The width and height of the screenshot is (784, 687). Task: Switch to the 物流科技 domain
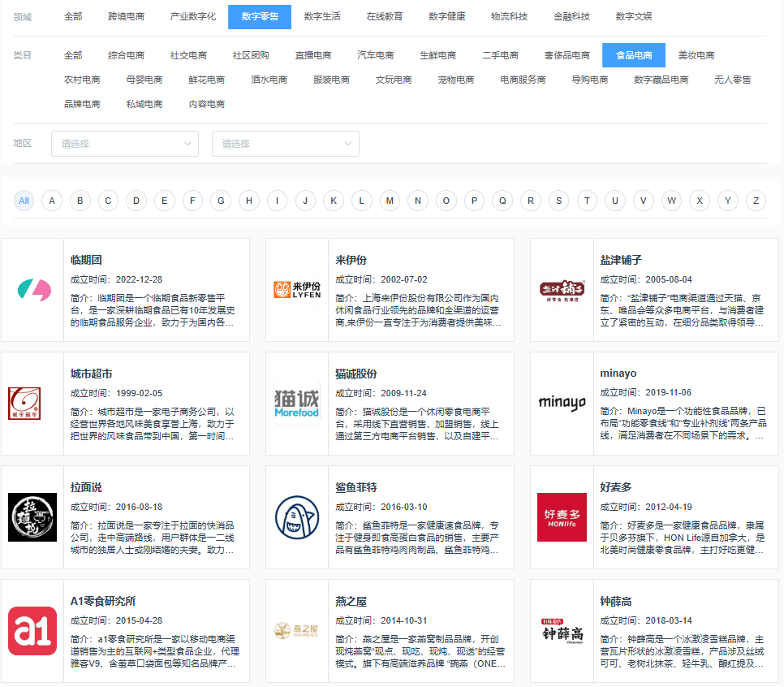509,16
